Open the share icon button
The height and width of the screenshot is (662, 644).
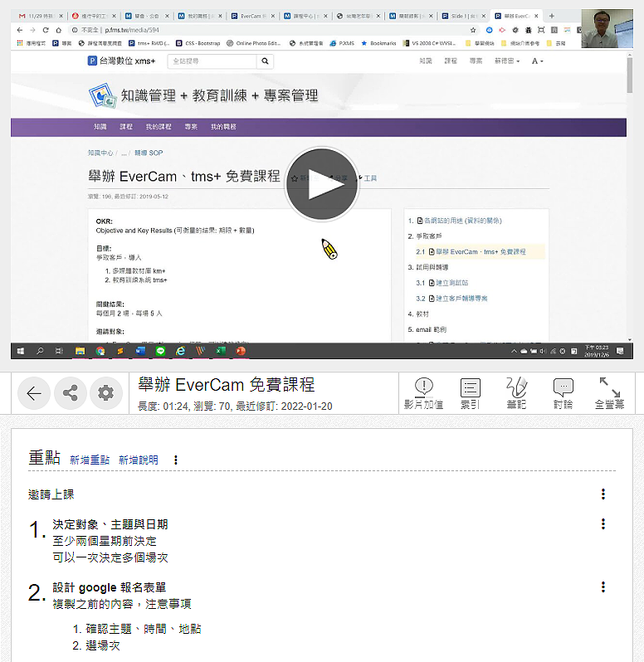[70, 393]
